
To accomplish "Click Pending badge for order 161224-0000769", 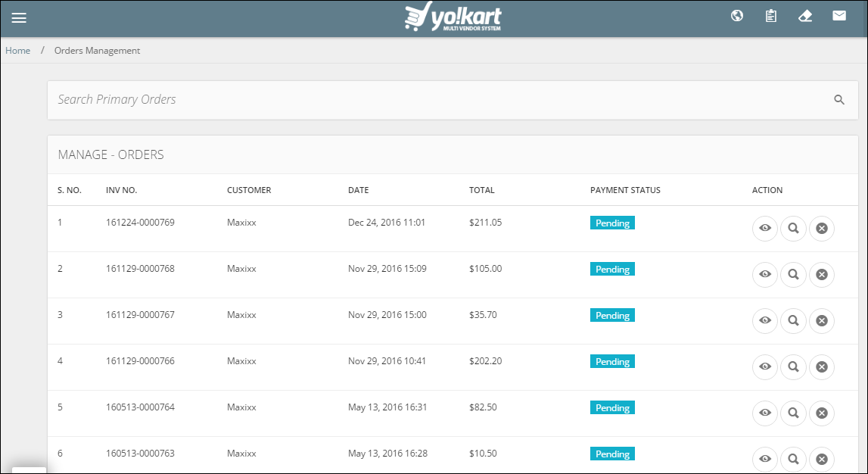I will click(612, 223).
